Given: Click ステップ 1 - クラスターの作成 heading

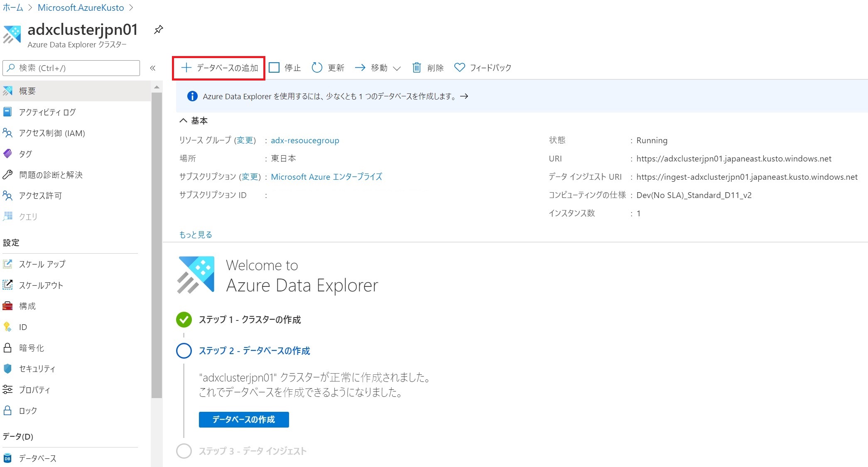Looking at the screenshot, I should point(250,320).
